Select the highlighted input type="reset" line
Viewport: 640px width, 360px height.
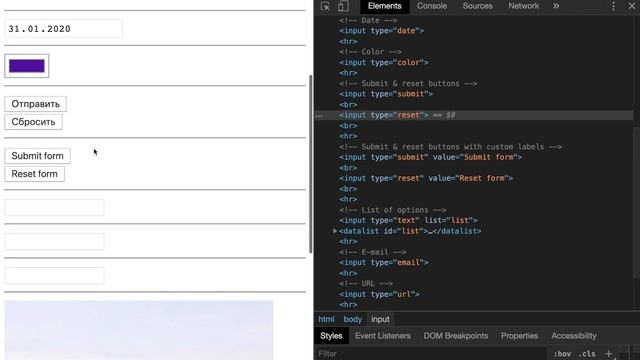[473, 115]
